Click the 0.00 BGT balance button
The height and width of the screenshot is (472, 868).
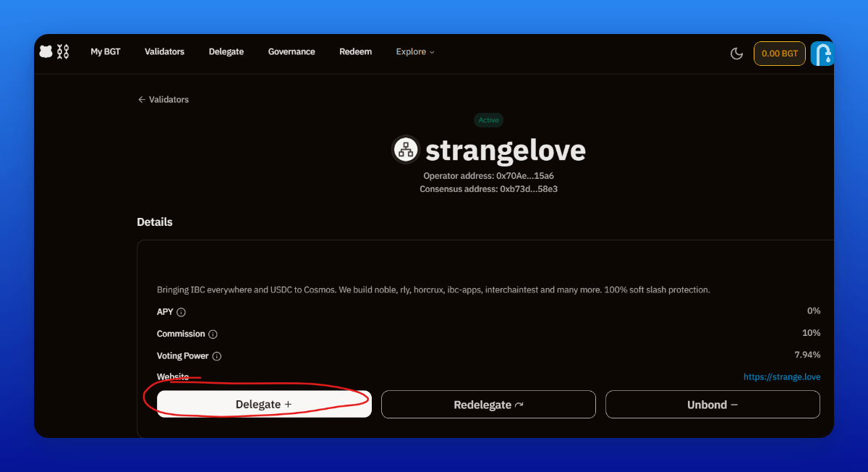pos(779,54)
